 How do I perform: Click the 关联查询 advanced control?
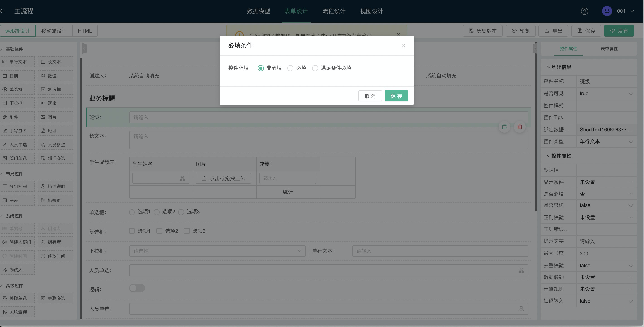[x=17, y=312]
